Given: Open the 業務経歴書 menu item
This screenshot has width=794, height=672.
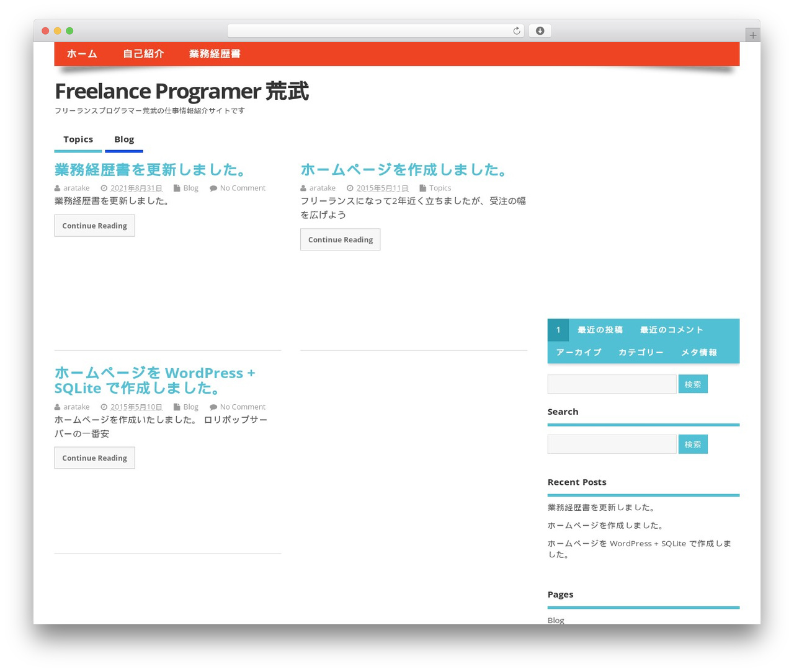Looking at the screenshot, I should coord(215,54).
